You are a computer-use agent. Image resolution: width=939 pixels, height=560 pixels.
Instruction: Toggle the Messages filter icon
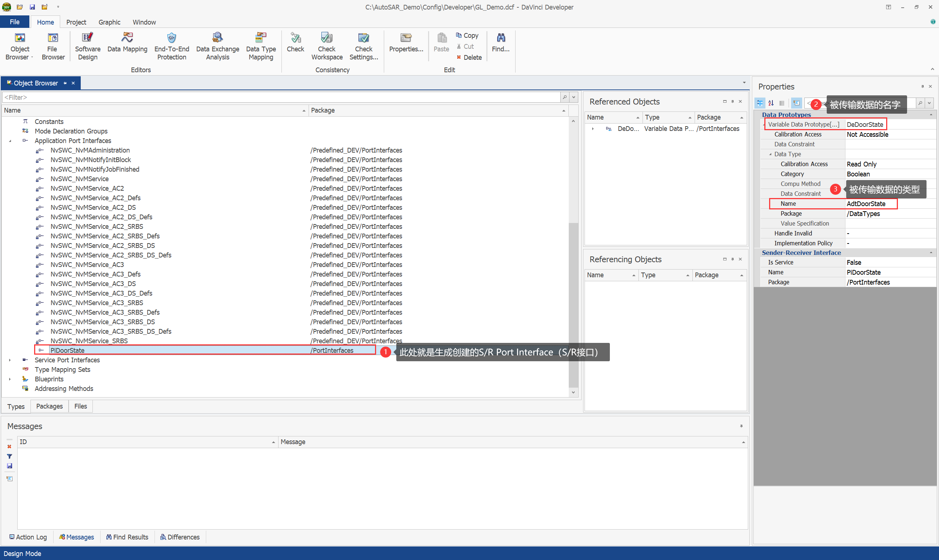coord(10,456)
